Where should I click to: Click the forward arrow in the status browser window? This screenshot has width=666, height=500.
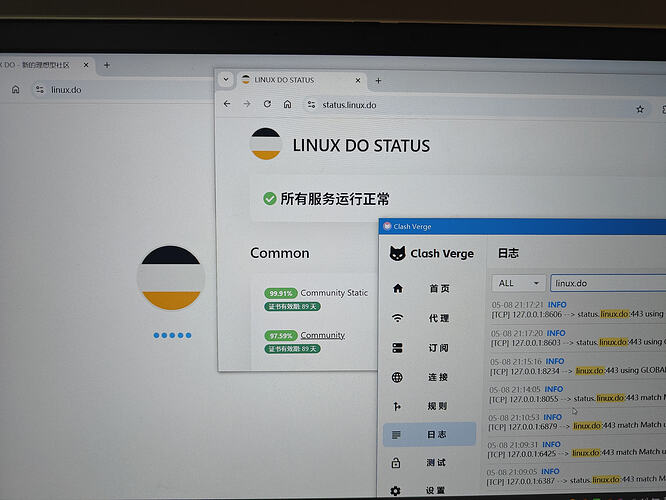247,104
